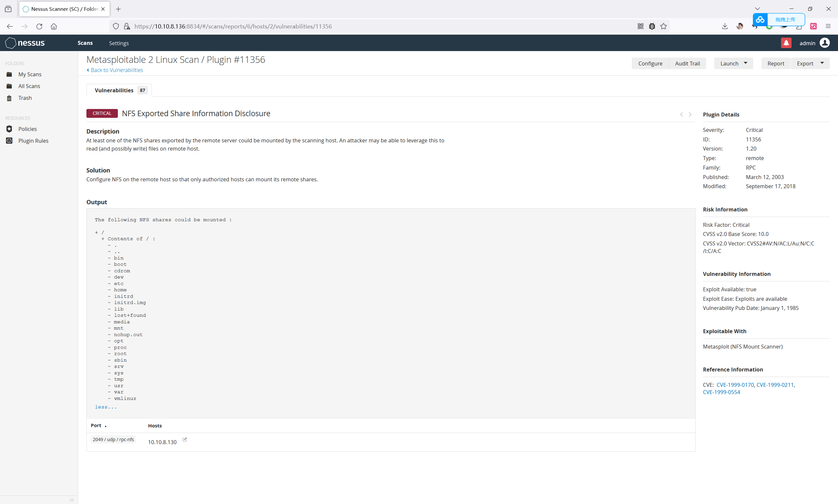The width and height of the screenshot is (838, 504).
Task: Open host 10.10.8.130 external link icon
Action: [185, 440]
